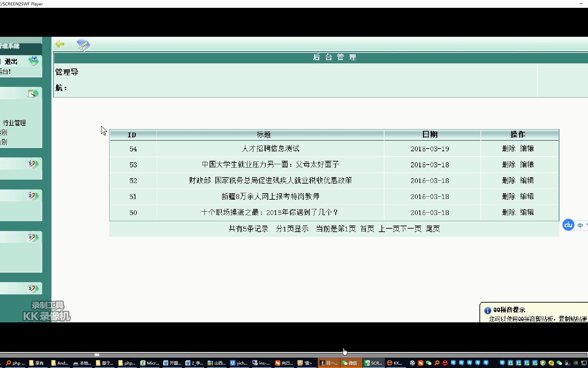
Task: Edit record 50 十个职场操蛋之最
Action: [527, 212]
